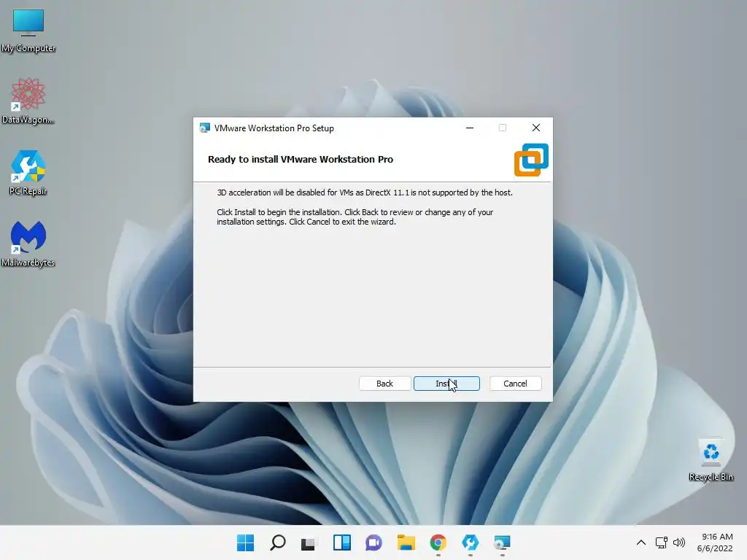Open Google Chrome from taskbar

[x=438, y=542]
